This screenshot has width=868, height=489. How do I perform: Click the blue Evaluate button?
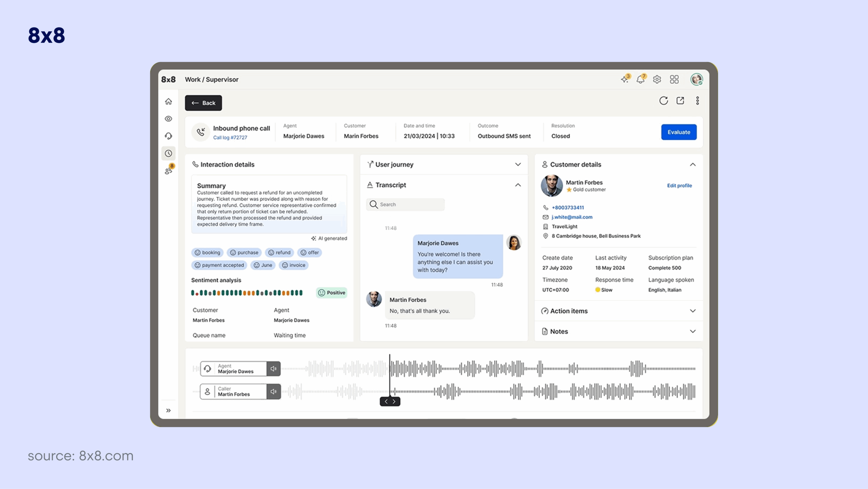[679, 132]
